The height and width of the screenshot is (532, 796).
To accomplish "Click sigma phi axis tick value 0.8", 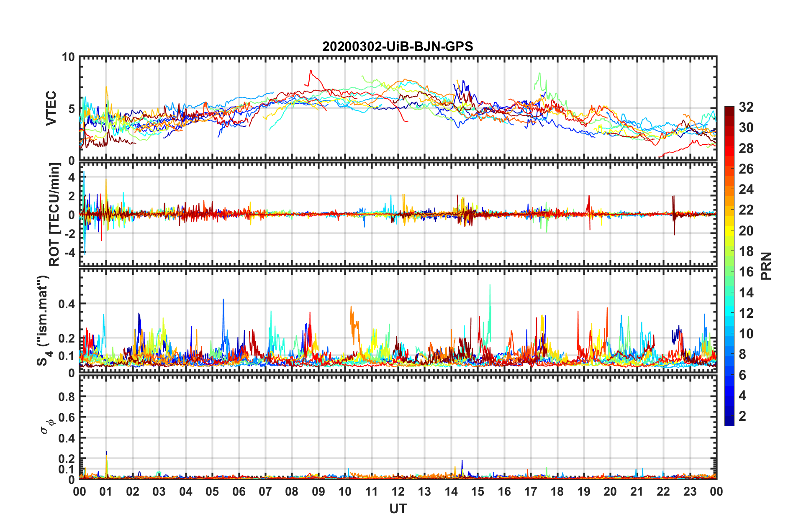I will [x=67, y=396].
